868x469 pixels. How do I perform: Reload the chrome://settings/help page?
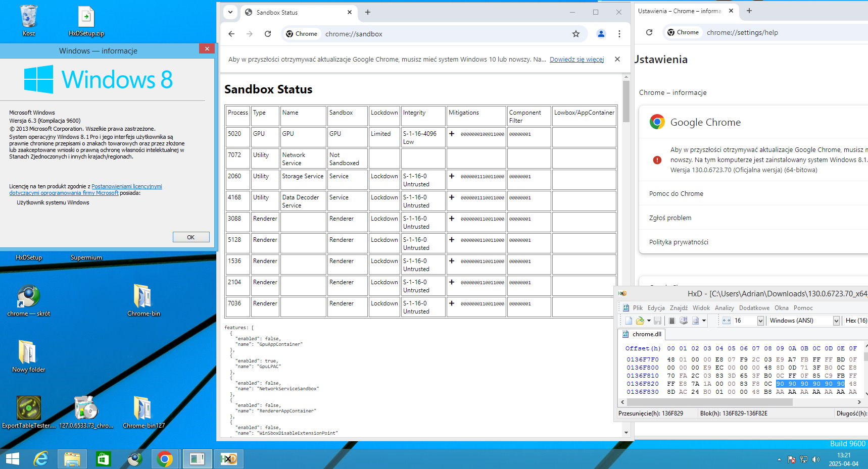click(649, 32)
